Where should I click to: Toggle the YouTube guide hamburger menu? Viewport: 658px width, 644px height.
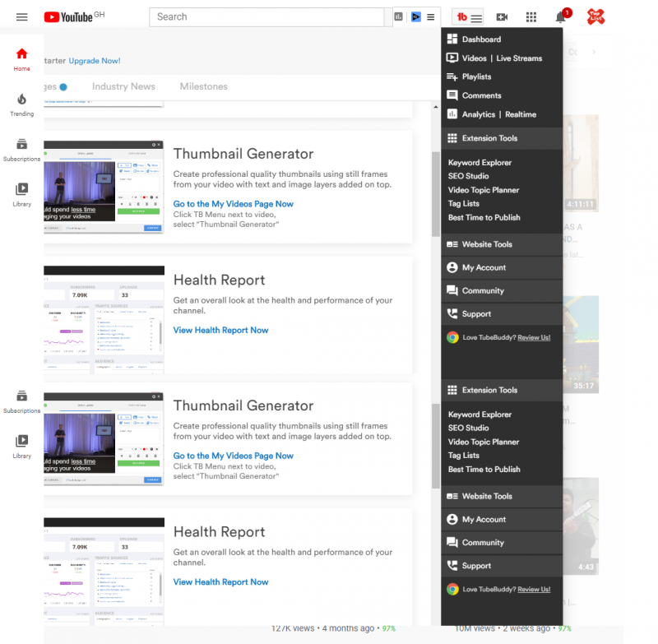(x=22, y=17)
